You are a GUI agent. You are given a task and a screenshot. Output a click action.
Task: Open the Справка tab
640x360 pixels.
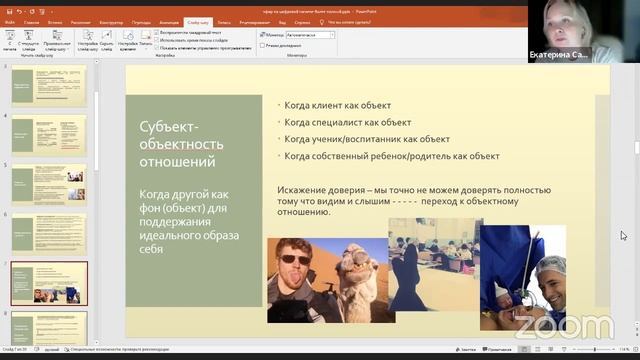tap(302, 22)
